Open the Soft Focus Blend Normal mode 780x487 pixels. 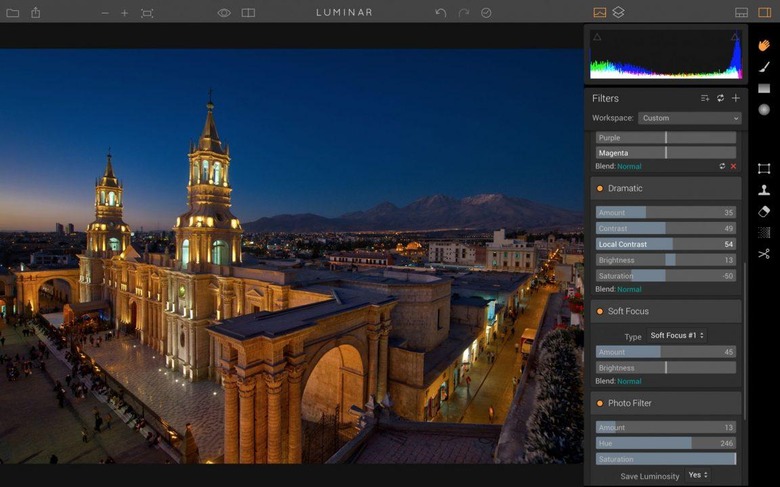(629, 382)
